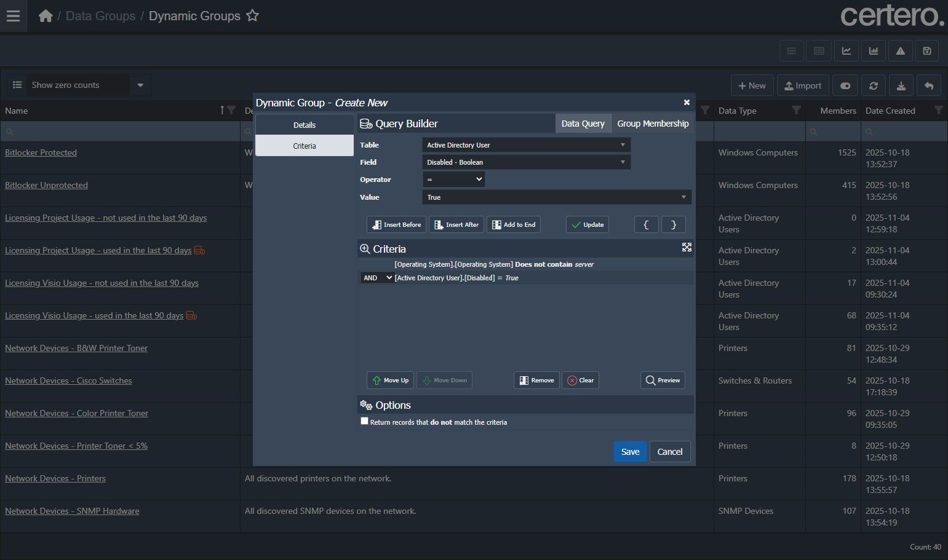Favorite this page with the star icon
Screen dimensions: 948x560
click(x=252, y=16)
